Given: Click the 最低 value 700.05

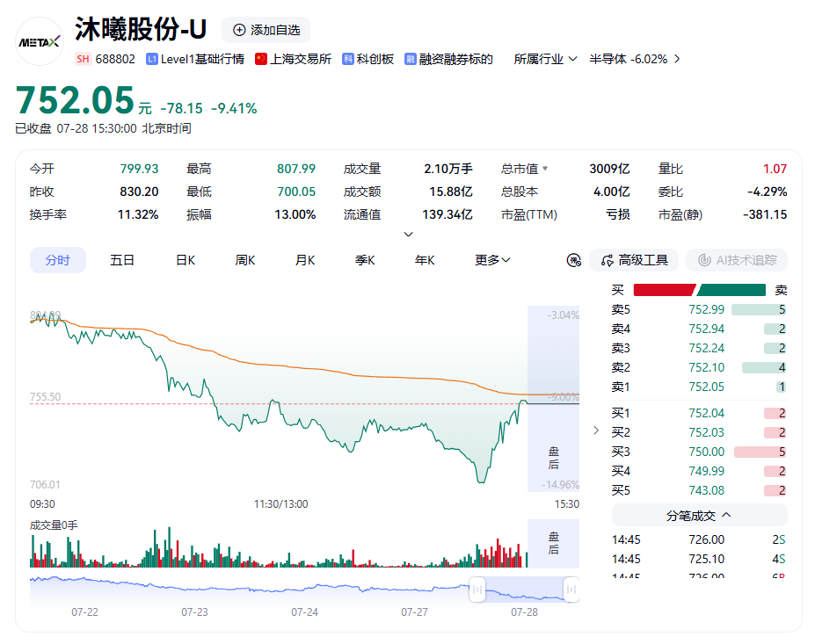Looking at the screenshot, I should coord(296,192).
